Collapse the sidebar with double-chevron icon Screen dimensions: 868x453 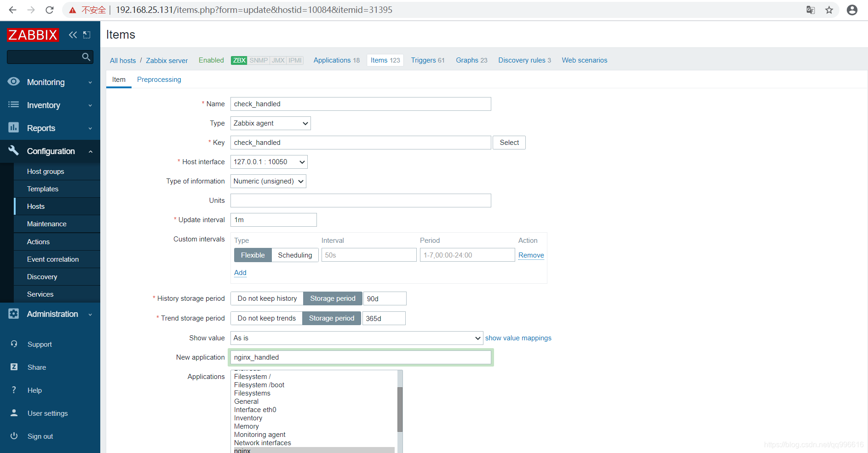(73, 35)
